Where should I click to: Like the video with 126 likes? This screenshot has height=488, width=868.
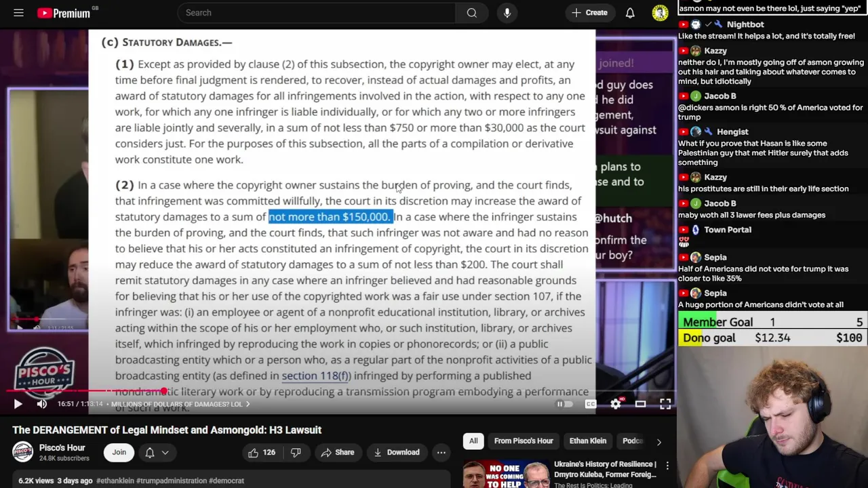262,452
